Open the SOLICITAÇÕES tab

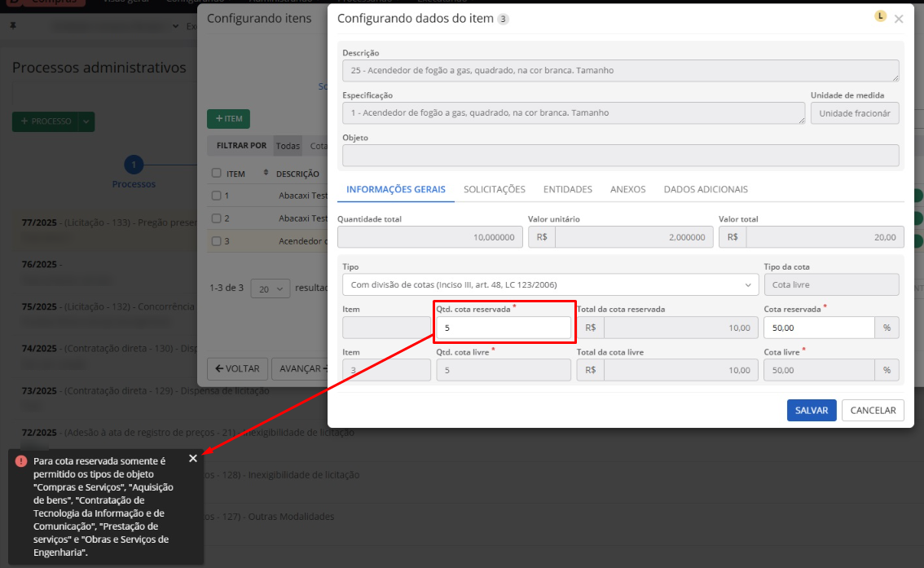point(495,189)
